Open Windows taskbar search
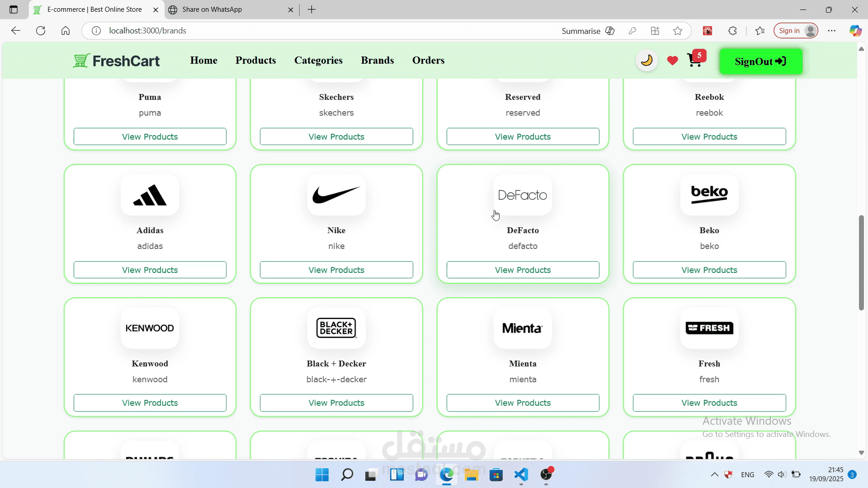Screen dimensions: 868x488 (347, 474)
